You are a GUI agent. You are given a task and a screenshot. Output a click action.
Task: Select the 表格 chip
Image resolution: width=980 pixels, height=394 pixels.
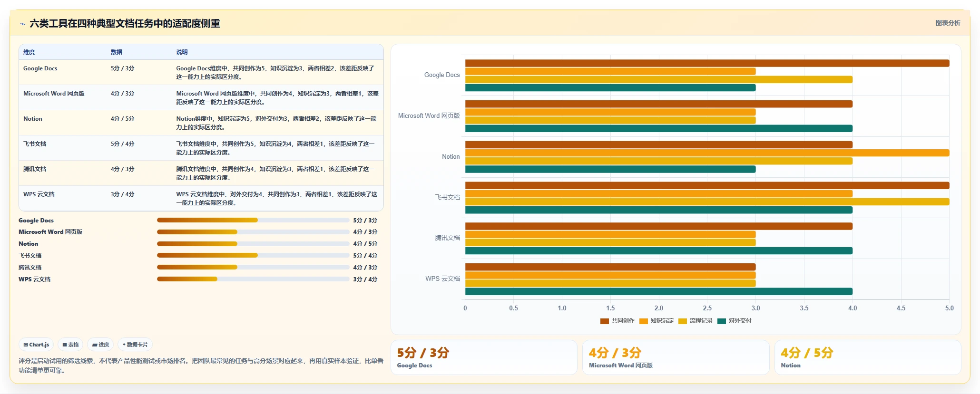[x=70, y=345]
